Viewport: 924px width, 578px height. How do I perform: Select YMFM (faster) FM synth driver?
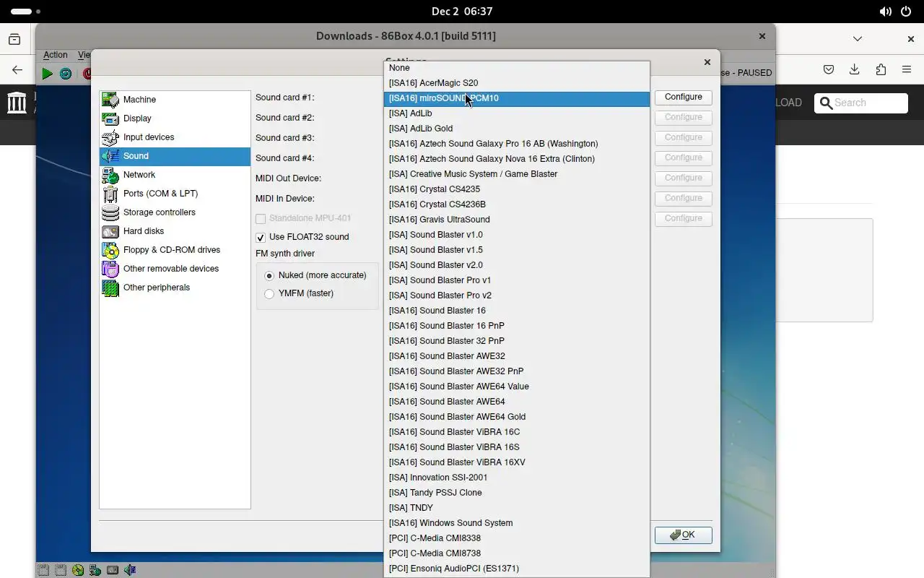click(x=269, y=294)
